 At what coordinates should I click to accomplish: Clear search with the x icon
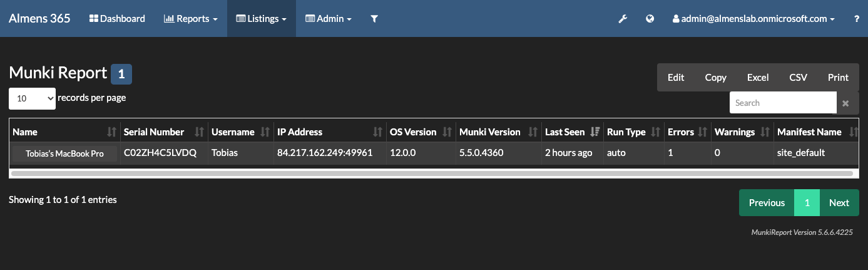click(x=845, y=103)
